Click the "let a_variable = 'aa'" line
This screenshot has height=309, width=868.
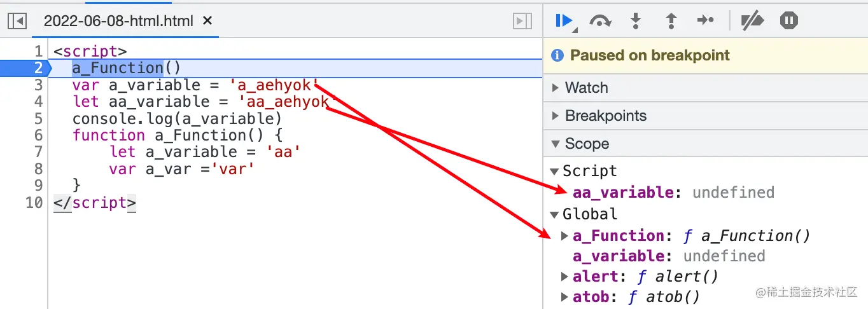tap(205, 152)
